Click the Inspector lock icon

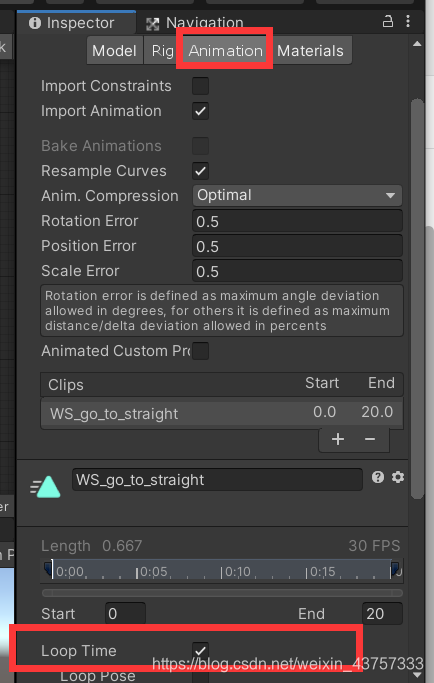pyautogui.click(x=387, y=21)
